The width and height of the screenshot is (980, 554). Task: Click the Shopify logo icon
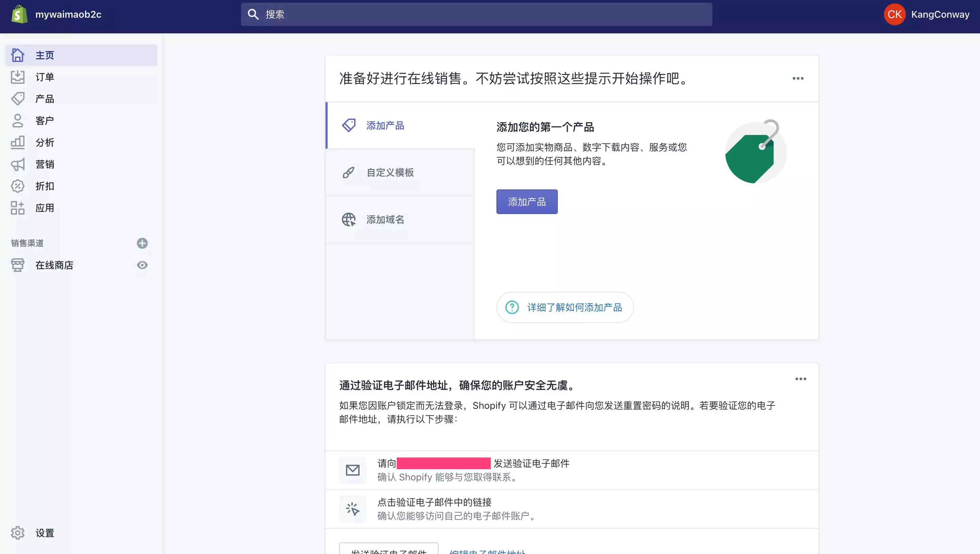[x=19, y=14]
